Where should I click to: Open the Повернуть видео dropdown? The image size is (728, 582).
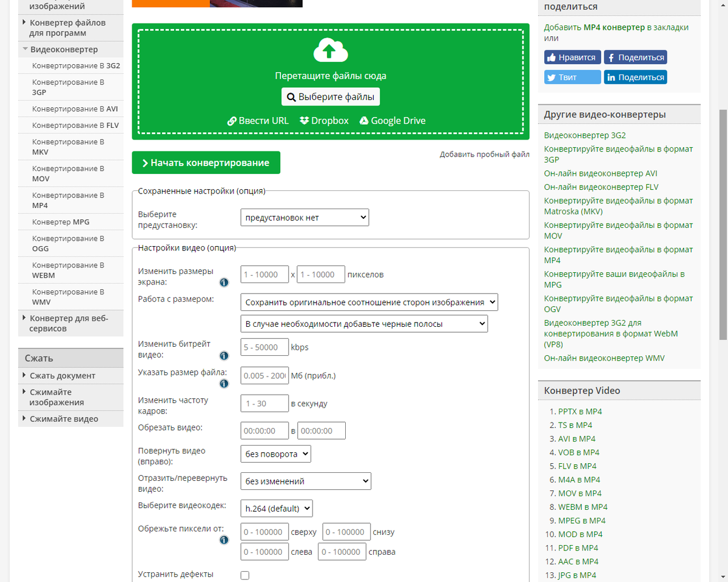click(275, 453)
